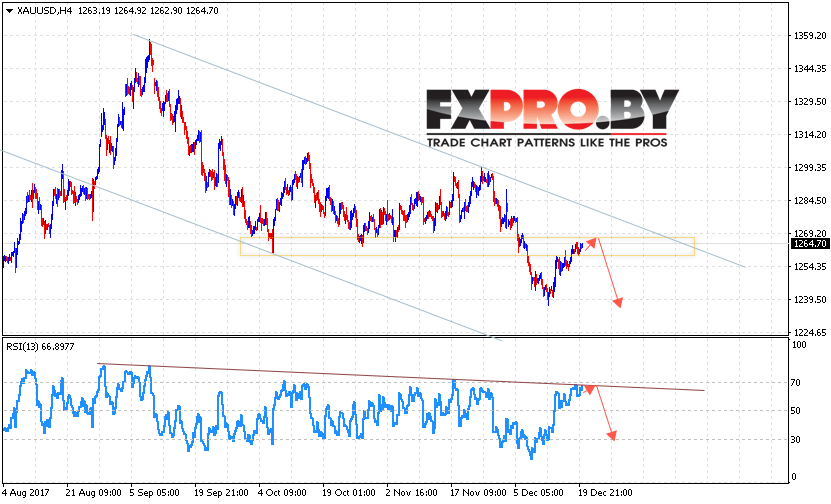Click the 1254.35 price axis label
Viewport: 831px width, 504px height.
[x=809, y=267]
